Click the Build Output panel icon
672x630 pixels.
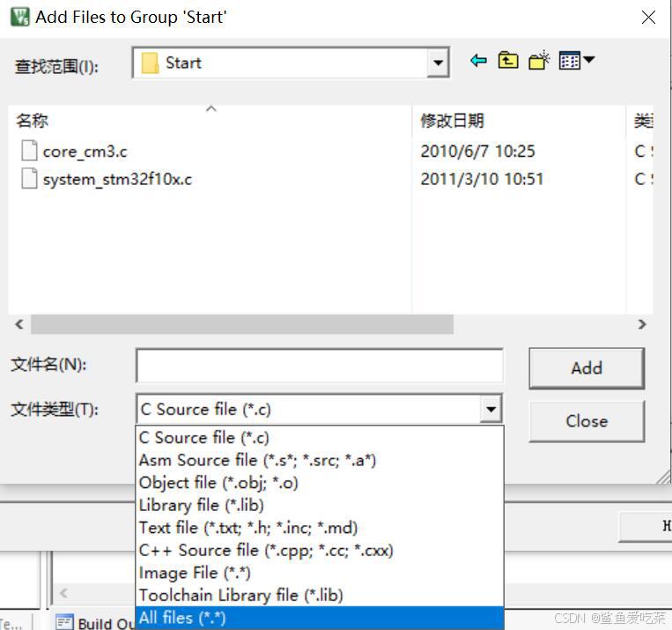[64, 622]
